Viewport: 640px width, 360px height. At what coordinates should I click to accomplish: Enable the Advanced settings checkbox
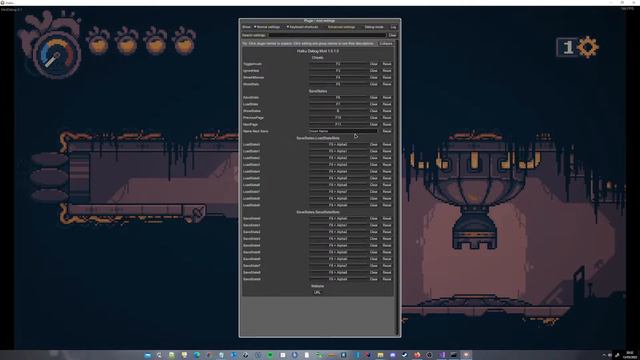pos(341,27)
